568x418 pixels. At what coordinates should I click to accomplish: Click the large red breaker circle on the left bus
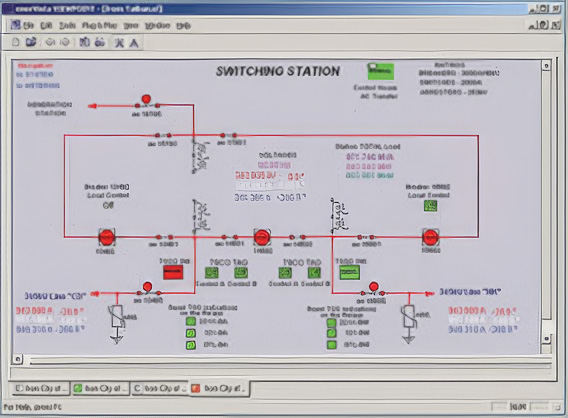(107, 238)
